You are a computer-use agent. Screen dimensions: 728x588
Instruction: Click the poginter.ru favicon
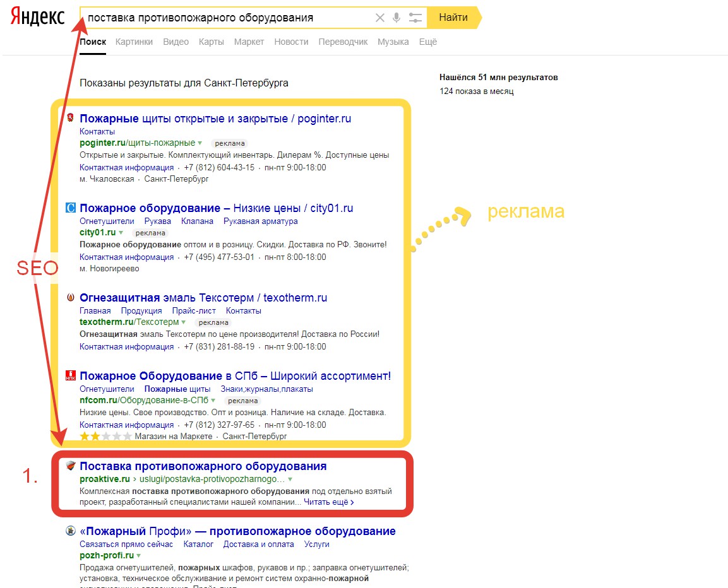pos(70,117)
